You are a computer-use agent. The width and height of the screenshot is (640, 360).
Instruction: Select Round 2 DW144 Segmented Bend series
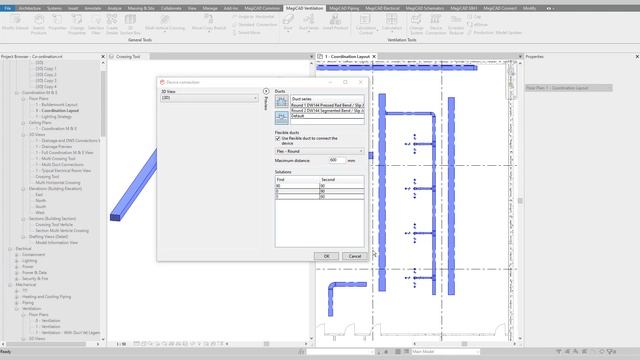(x=327, y=111)
